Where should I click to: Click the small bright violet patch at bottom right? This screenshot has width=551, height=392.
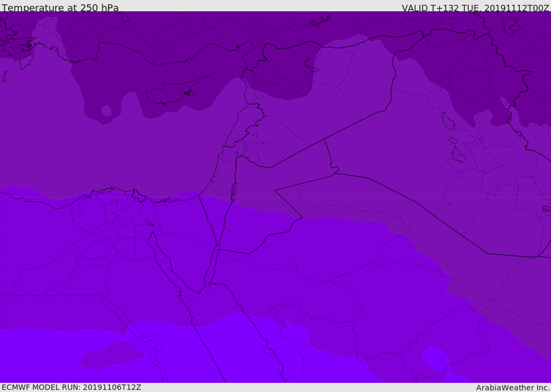point(436,358)
